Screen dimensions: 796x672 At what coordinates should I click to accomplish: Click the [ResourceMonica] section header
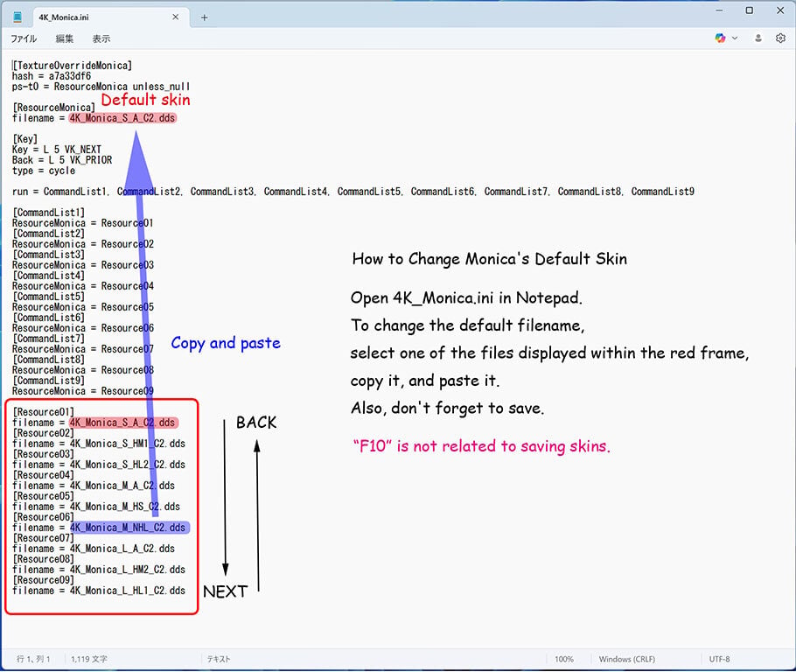coord(54,108)
